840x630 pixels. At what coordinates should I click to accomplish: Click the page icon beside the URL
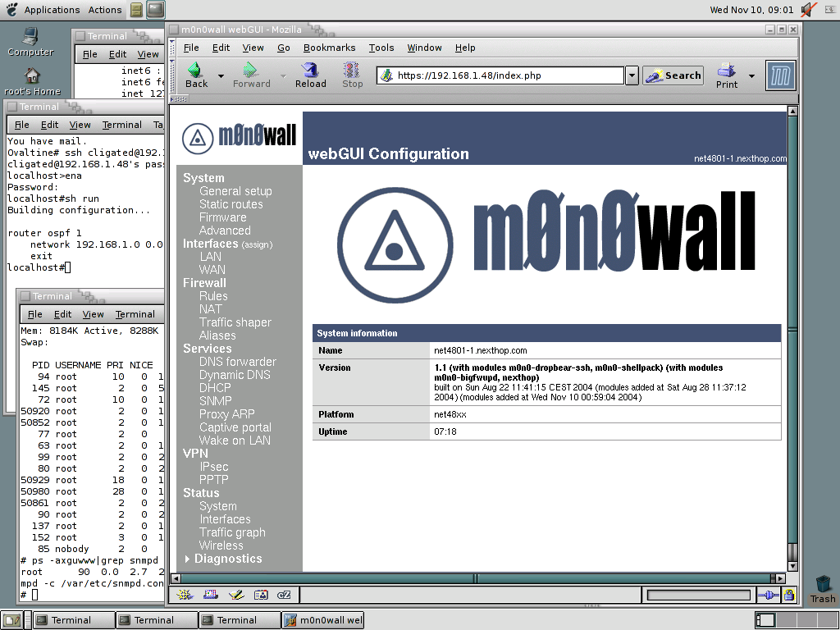coord(386,75)
